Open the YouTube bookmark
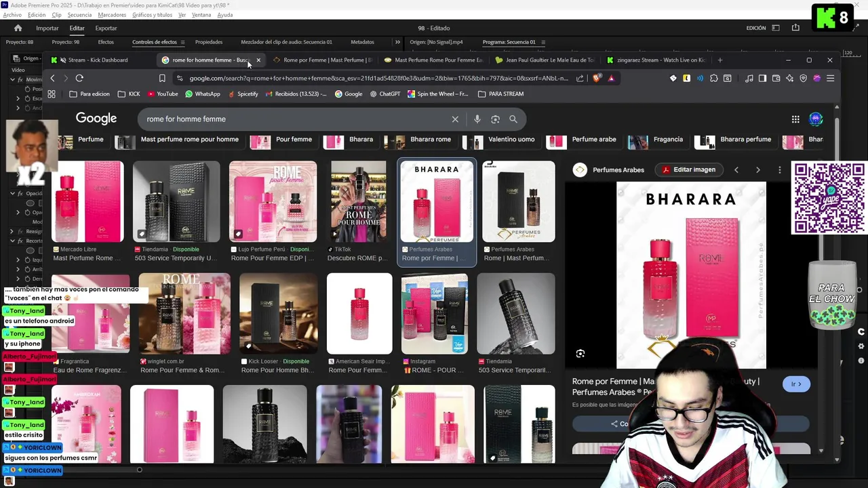This screenshot has height=488, width=868. click(x=162, y=94)
